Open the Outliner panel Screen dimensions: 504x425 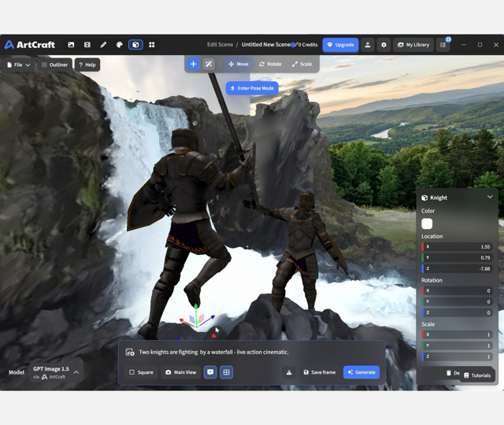pos(54,65)
